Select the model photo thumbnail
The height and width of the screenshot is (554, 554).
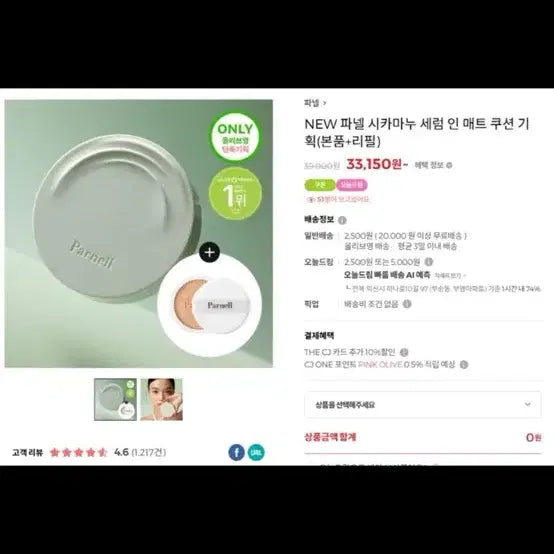pyautogui.click(x=161, y=399)
